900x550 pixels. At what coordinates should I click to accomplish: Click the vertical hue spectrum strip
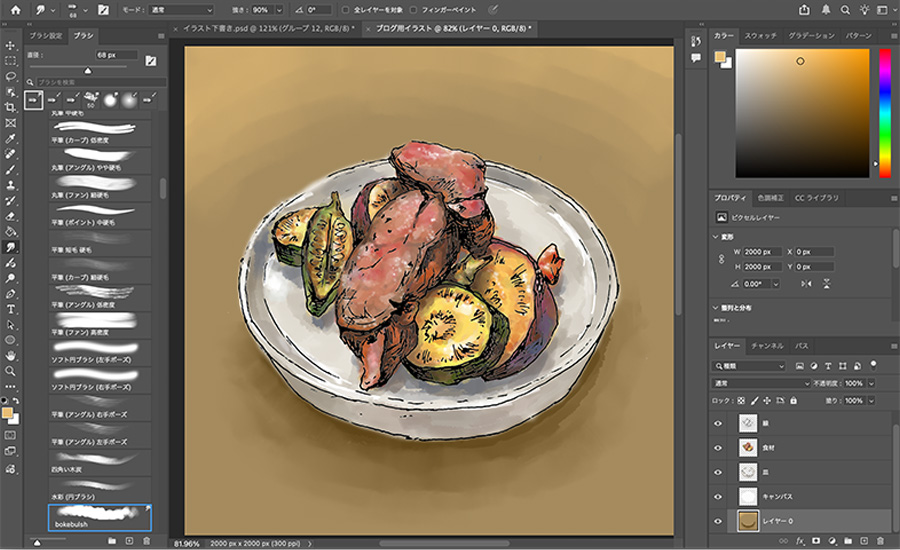pos(885,112)
